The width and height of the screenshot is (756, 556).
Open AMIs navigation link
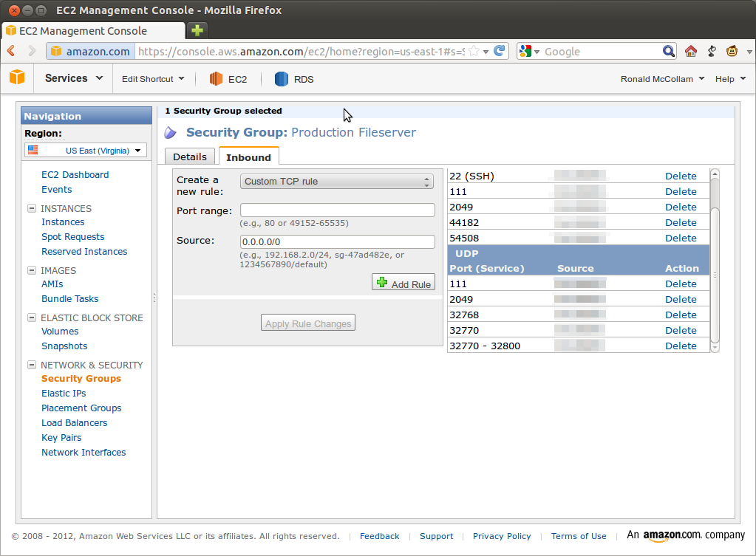point(52,284)
